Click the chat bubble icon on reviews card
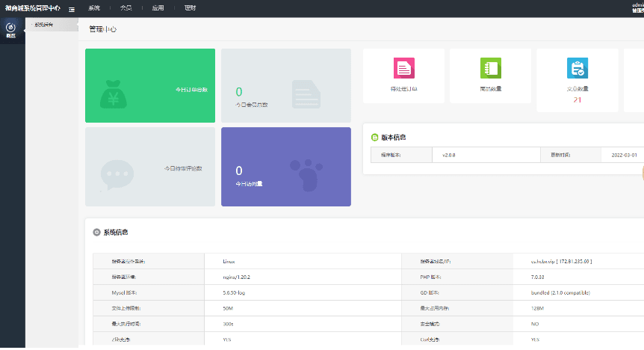The width and height of the screenshot is (644, 350). [117, 175]
